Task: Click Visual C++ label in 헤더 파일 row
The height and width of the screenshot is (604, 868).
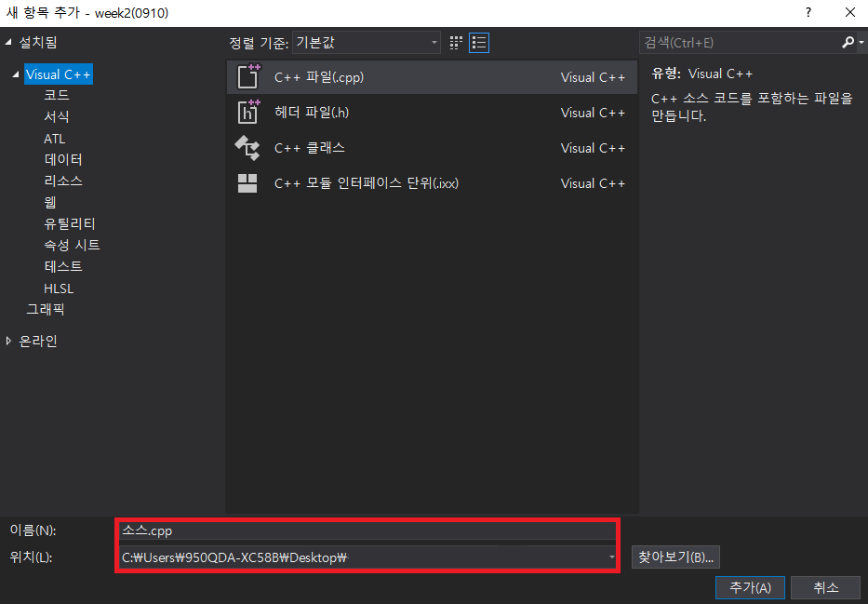Action: pyautogui.click(x=593, y=113)
